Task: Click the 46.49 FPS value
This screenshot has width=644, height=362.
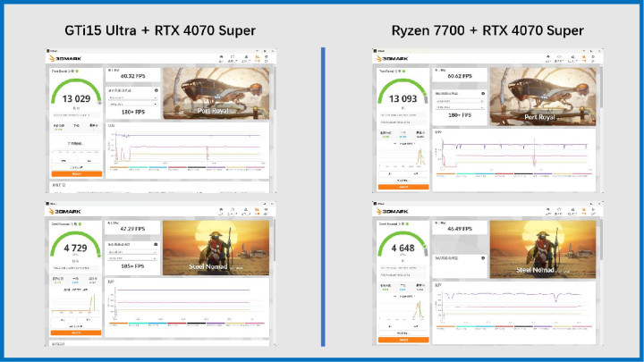Action: [x=460, y=229]
